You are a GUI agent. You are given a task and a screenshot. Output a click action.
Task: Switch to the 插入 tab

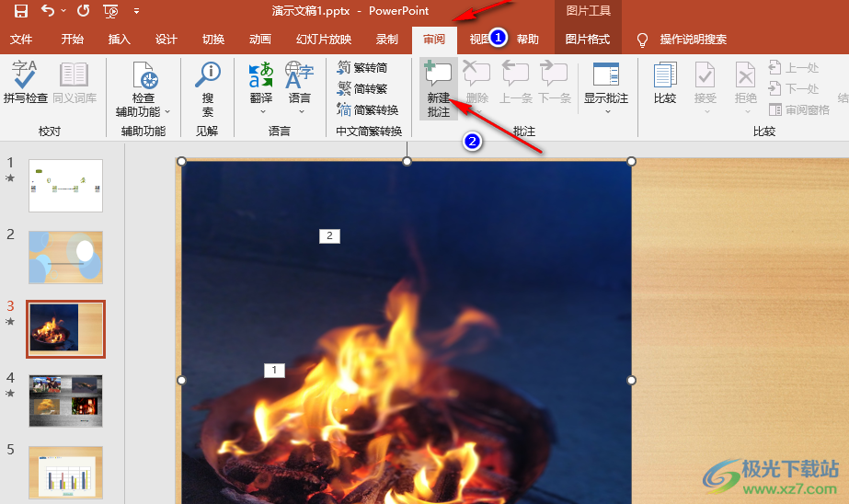[x=120, y=39]
